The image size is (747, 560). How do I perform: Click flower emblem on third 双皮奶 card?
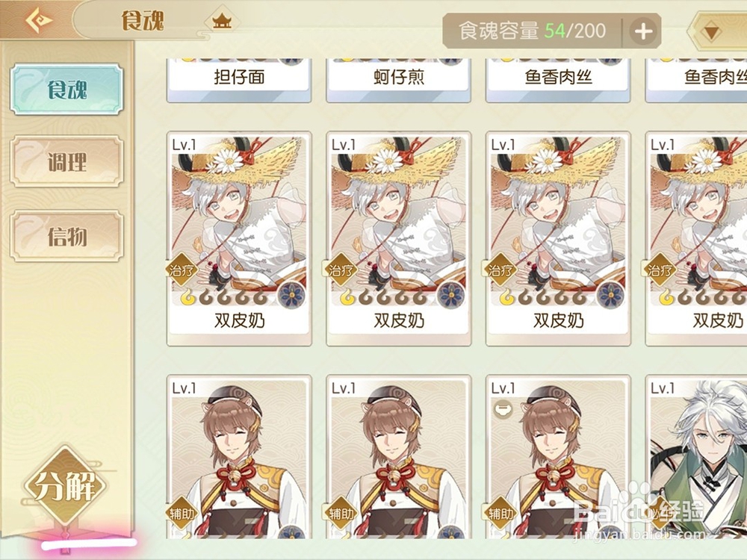(610, 294)
